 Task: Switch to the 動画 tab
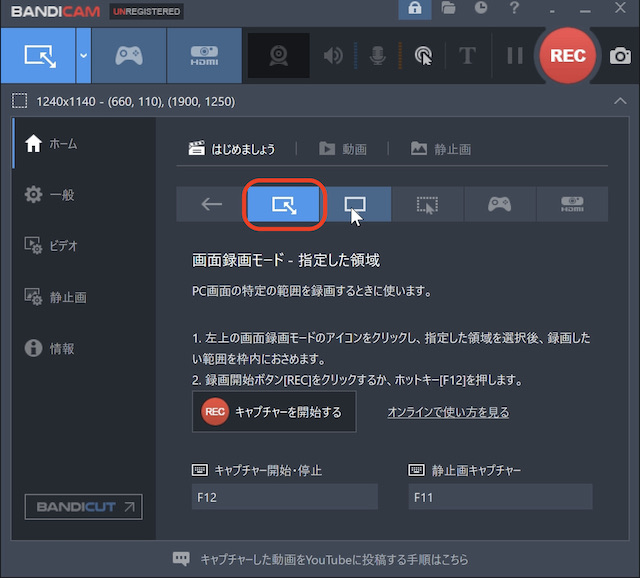coord(343,149)
